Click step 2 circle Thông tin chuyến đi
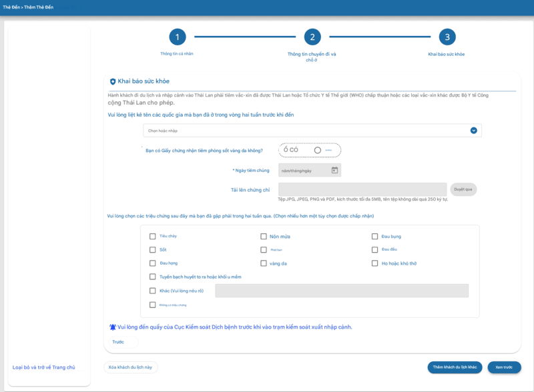The image size is (534, 392). (312, 37)
